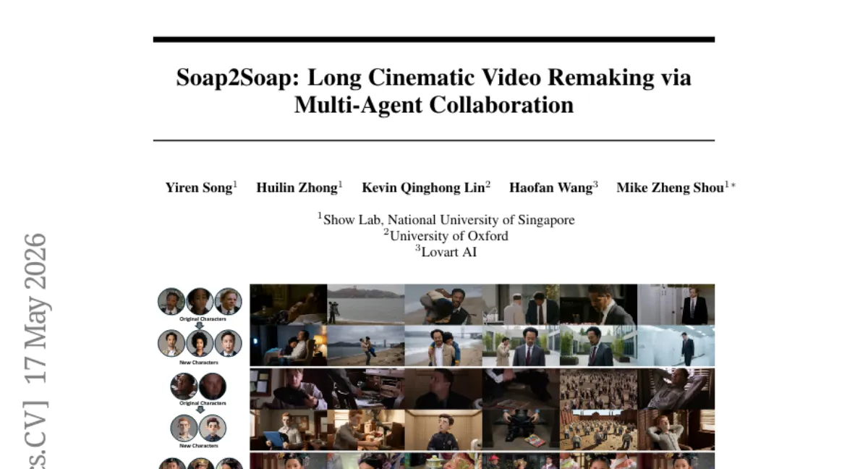Click the downward arrow between first original and new characters
This screenshot has width=868, height=469.
point(199,326)
